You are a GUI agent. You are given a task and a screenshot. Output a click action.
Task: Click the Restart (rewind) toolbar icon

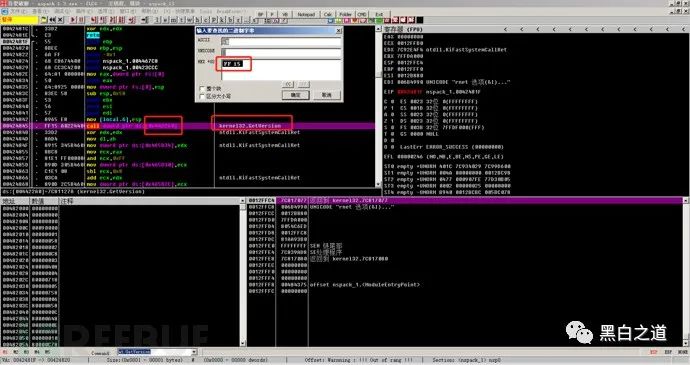coord(52,20)
